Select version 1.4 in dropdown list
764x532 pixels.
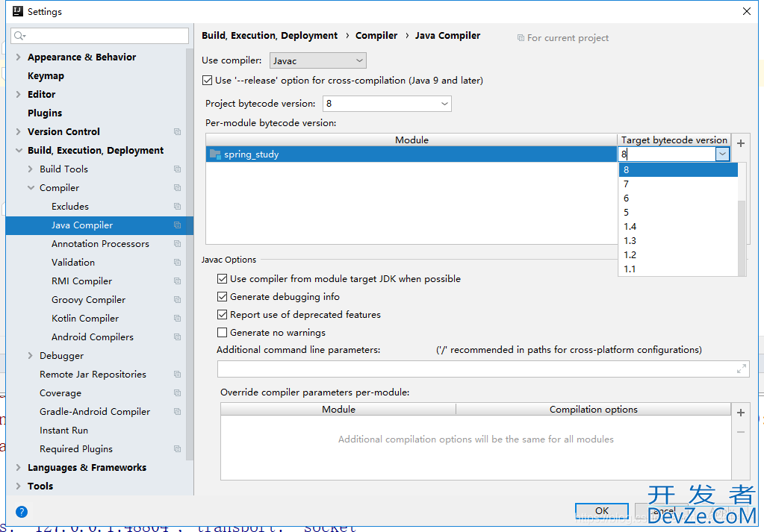click(678, 227)
